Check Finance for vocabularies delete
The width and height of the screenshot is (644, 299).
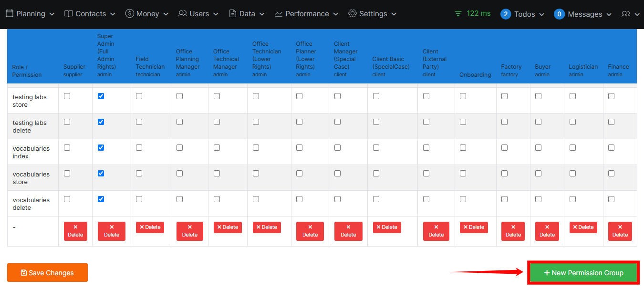click(x=611, y=199)
